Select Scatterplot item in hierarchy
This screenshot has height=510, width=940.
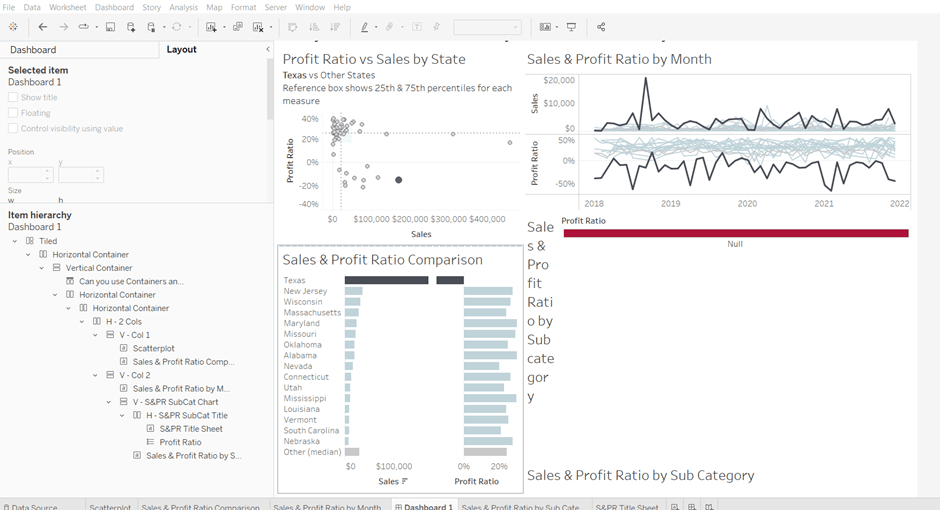click(x=153, y=348)
